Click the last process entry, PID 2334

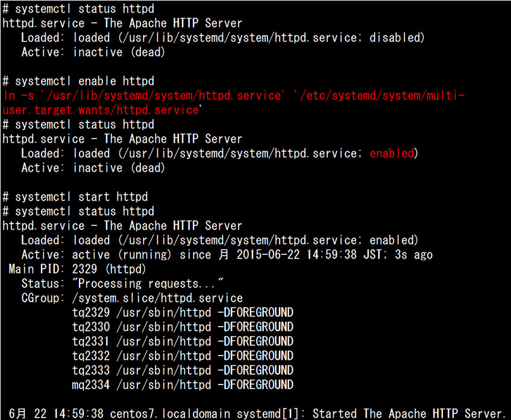[x=183, y=385]
